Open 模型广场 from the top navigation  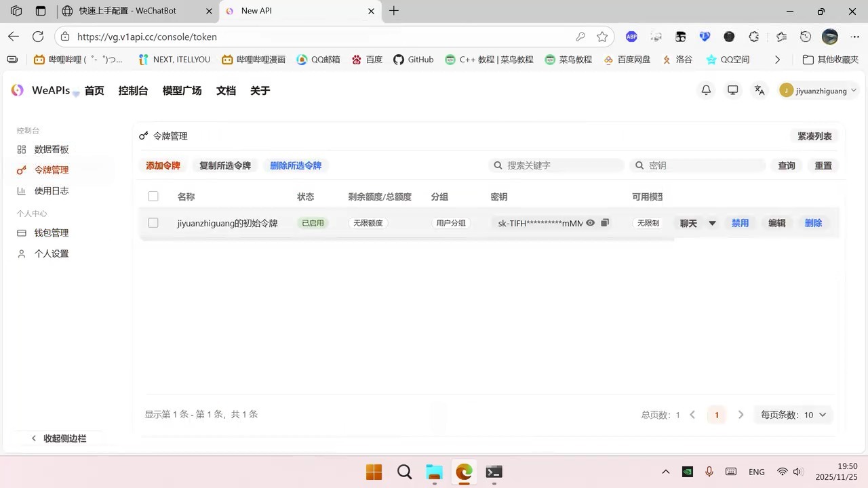point(182,90)
